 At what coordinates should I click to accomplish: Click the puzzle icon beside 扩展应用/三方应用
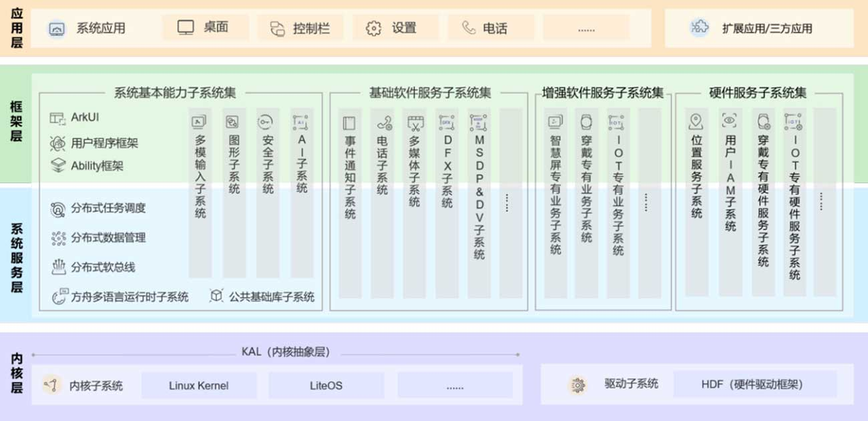[699, 28]
